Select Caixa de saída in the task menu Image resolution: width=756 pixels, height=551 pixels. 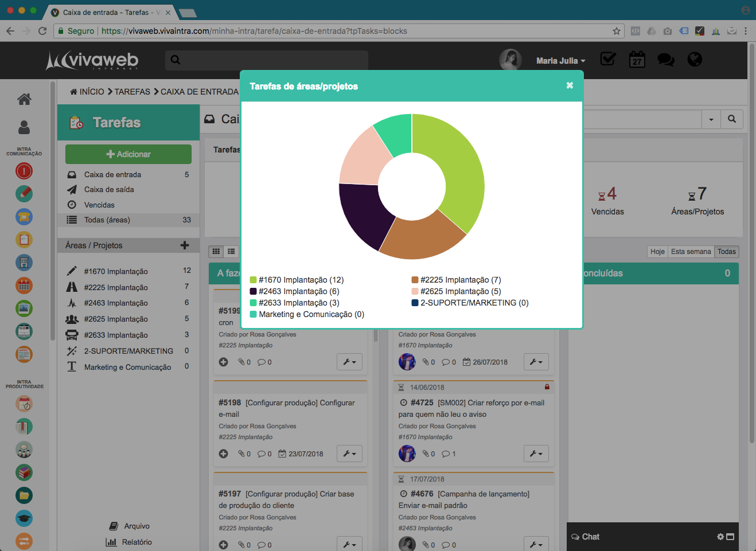(x=109, y=190)
